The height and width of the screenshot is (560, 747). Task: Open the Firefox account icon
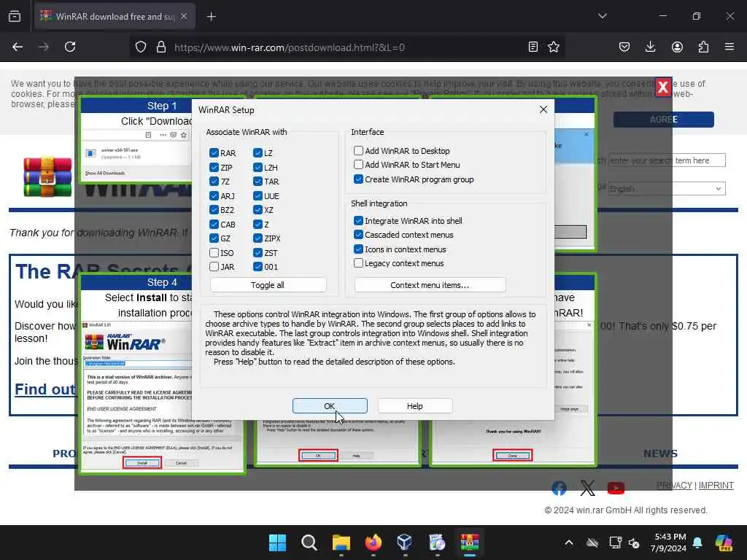(677, 47)
